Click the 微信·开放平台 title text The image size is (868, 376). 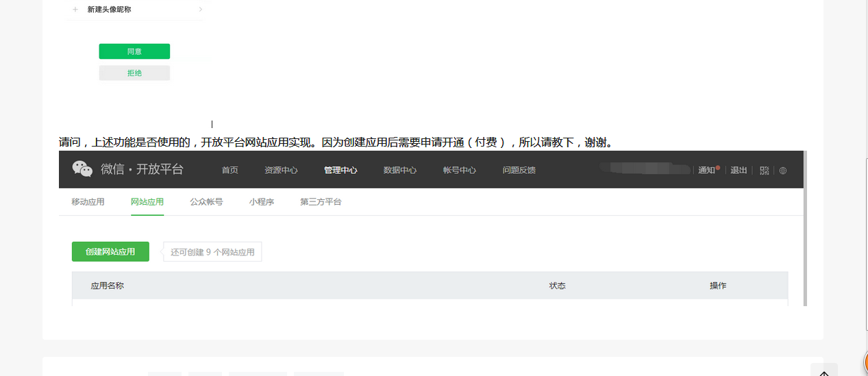tap(142, 169)
